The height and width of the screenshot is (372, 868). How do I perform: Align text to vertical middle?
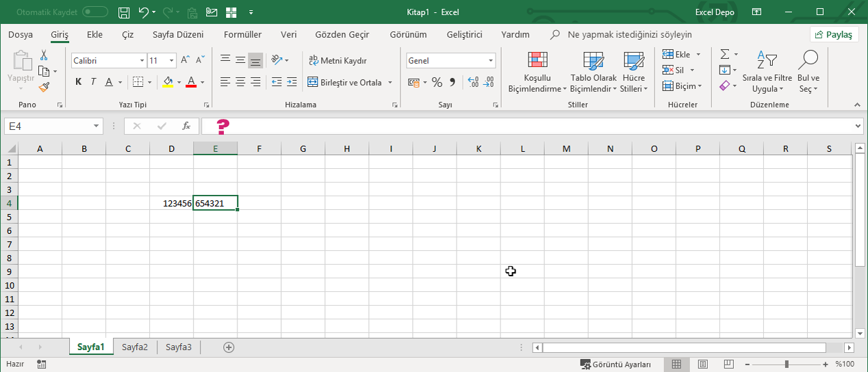tap(240, 60)
